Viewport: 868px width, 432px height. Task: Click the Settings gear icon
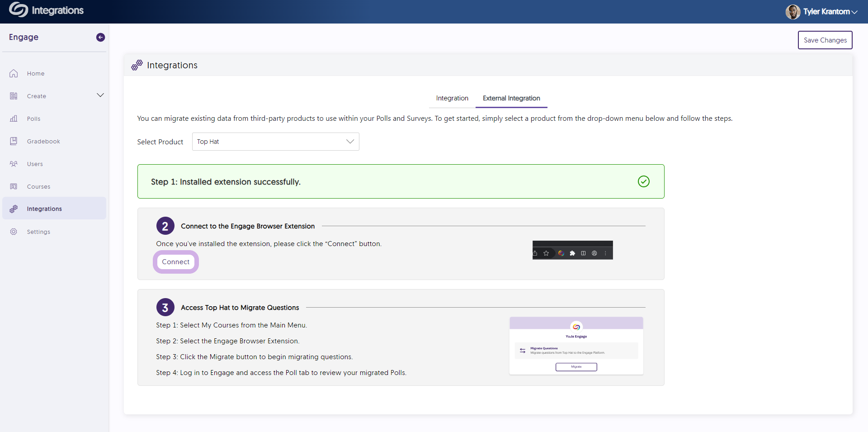[14, 232]
